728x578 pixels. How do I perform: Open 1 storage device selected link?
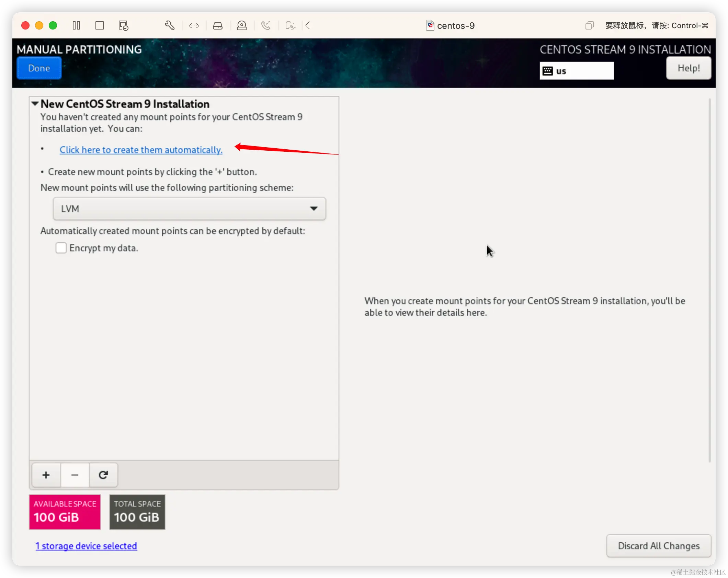click(86, 546)
